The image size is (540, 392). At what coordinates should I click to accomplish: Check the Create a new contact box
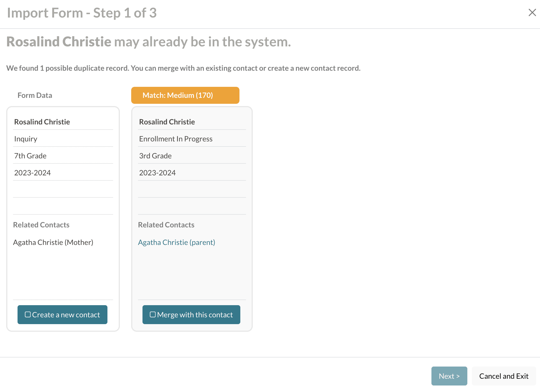click(28, 315)
